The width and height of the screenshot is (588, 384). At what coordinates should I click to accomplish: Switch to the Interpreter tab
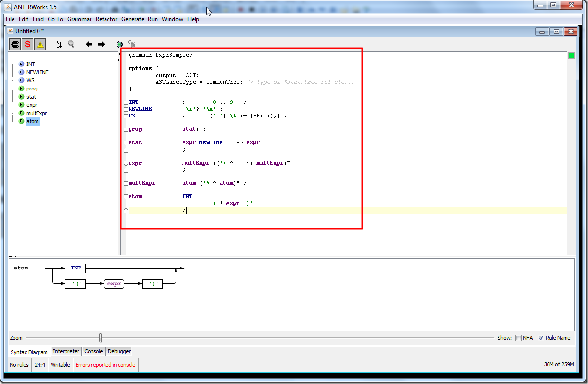click(x=66, y=352)
